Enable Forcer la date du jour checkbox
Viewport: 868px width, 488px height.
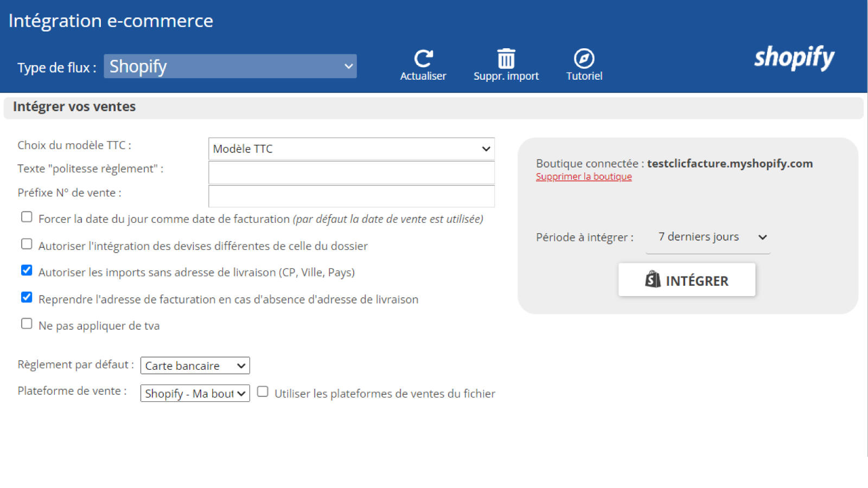click(x=27, y=217)
